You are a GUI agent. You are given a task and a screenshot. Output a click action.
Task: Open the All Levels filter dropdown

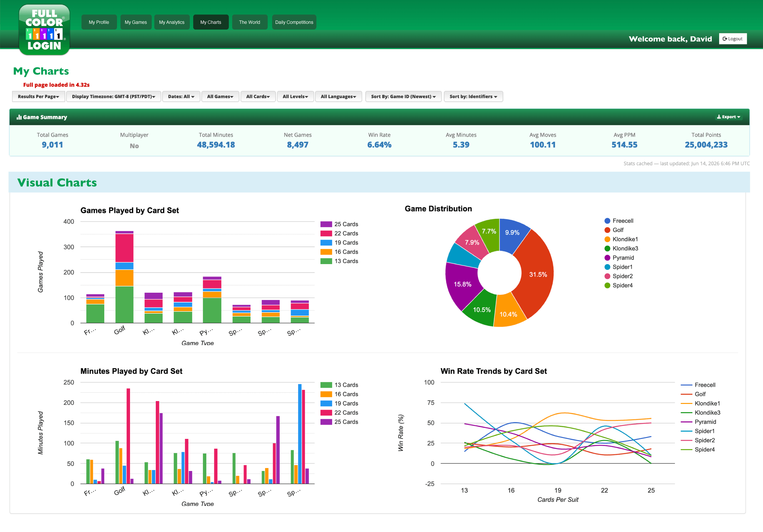[295, 96]
